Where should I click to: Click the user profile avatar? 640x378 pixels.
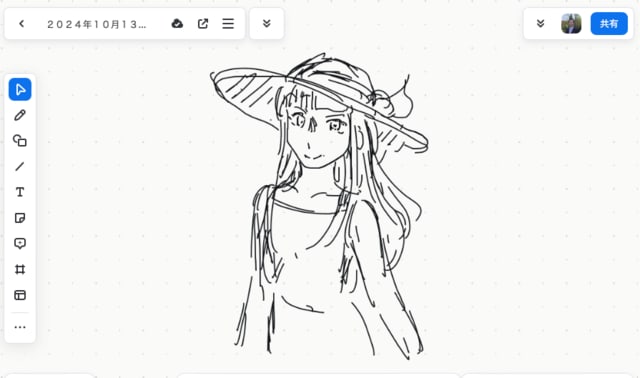click(x=571, y=24)
